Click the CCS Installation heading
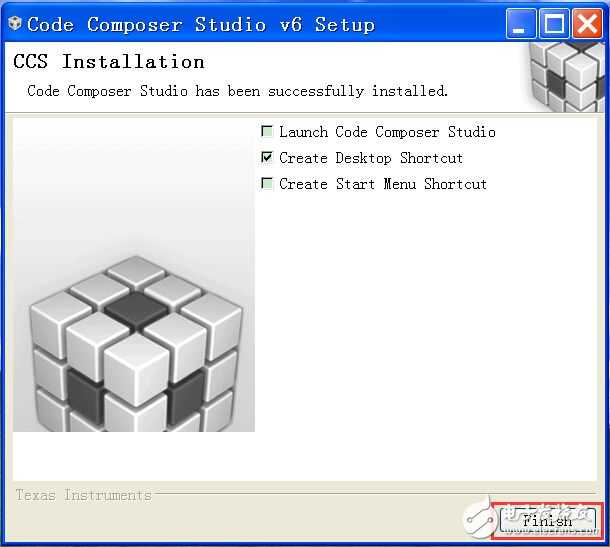The height and width of the screenshot is (547, 610). (x=109, y=62)
